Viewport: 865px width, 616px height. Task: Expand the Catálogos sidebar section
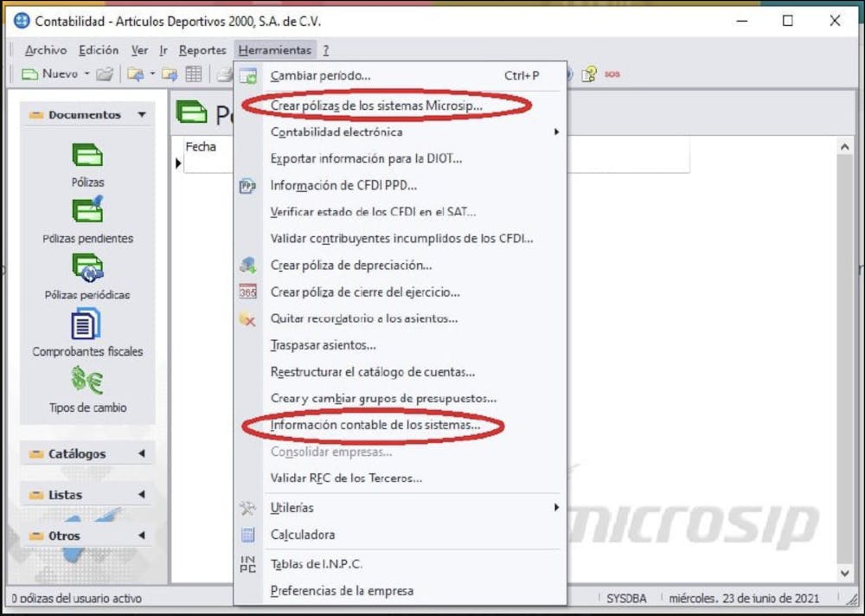pos(142,453)
